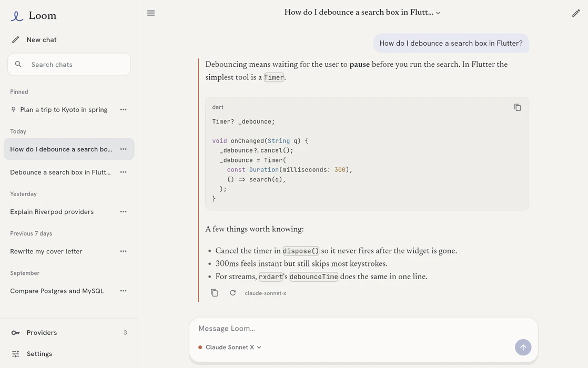Image resolution: width=588 pixels, height=368 pixels.
Task: Click the September section header
Action: click(25, 273)
